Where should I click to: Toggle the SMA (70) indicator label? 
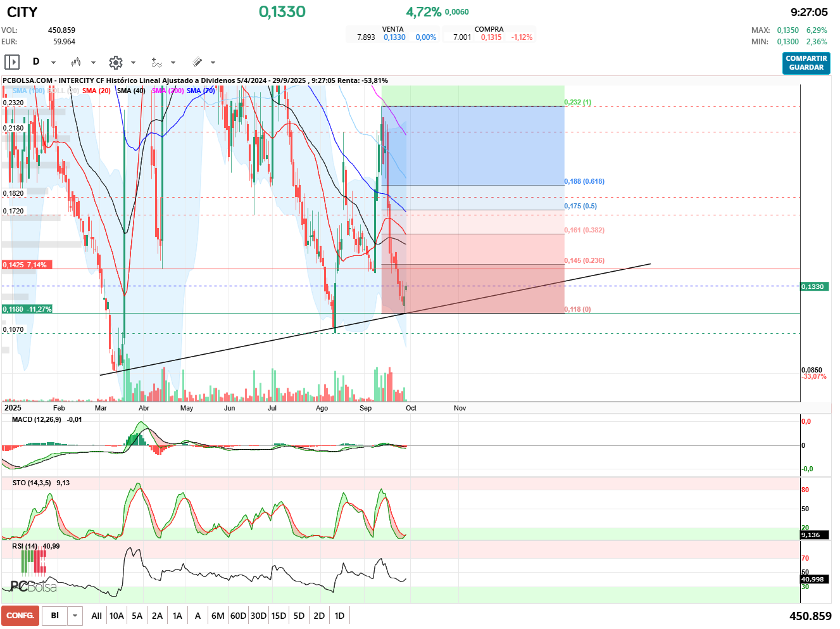(201, 91)
